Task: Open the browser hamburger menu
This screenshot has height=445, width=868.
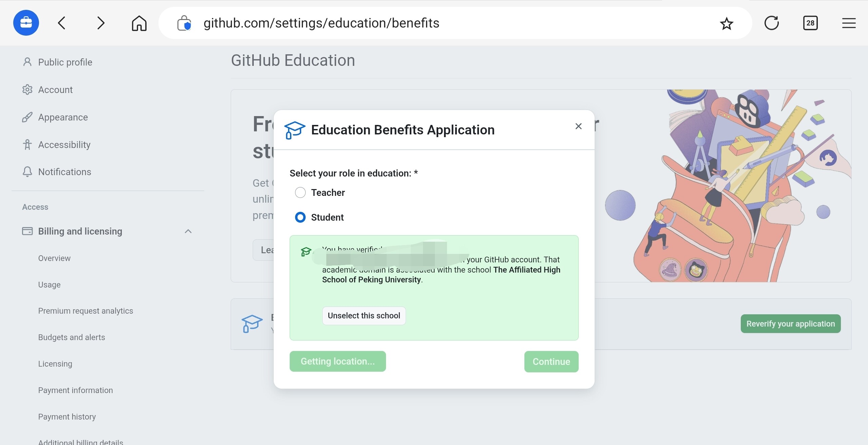Action: pyautogui.click(x=849, y=23)
